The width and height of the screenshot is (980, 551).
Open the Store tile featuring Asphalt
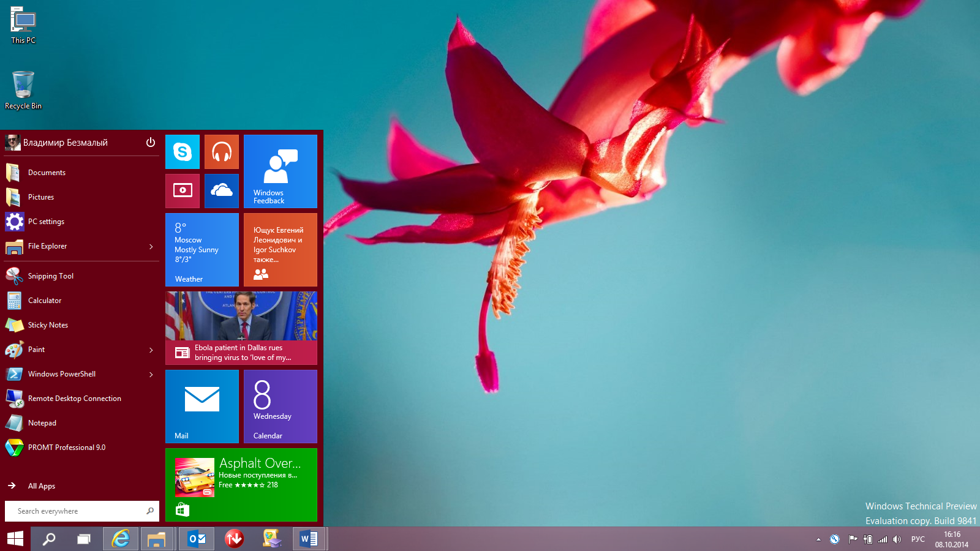pos(241,485)
